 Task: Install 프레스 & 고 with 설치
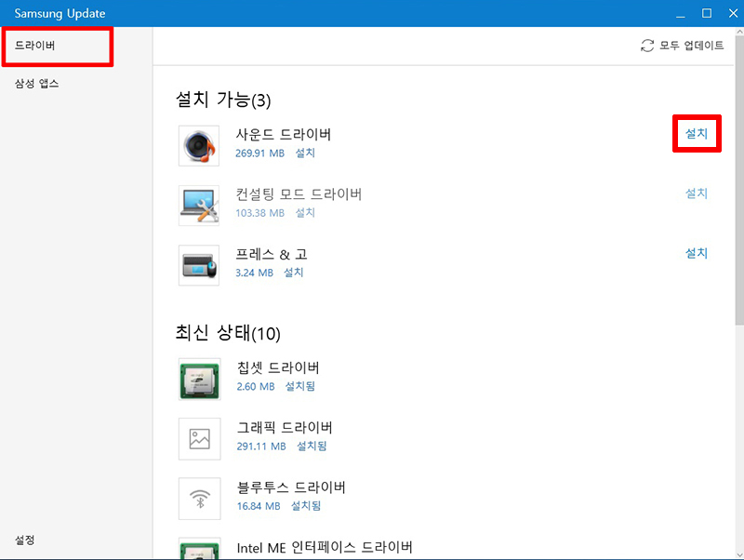697,253
